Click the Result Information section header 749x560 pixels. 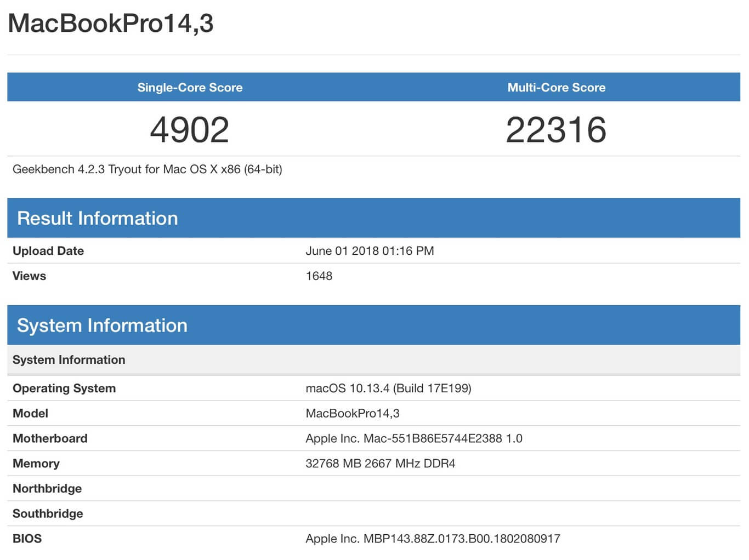373,218
